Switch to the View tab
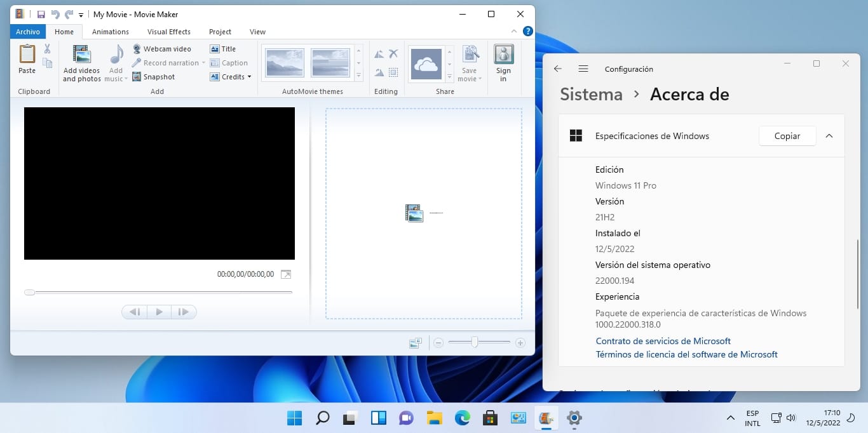868x433 pixels. [257, 32]
